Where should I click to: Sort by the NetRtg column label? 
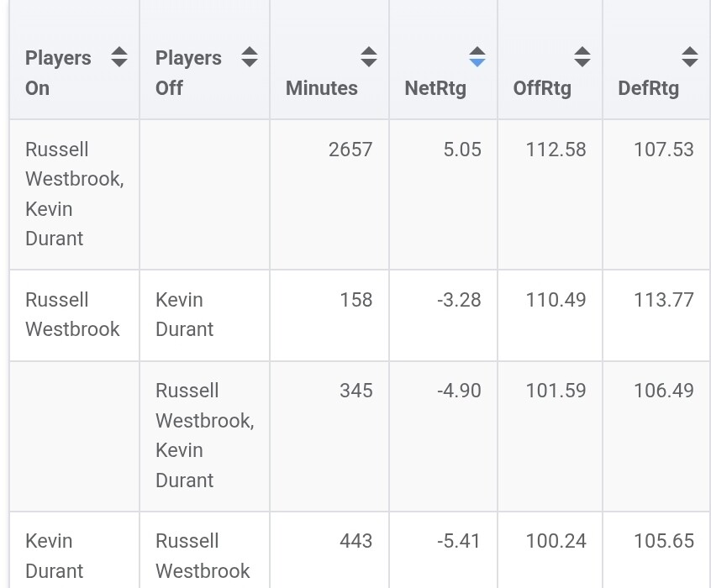point(435,88)
